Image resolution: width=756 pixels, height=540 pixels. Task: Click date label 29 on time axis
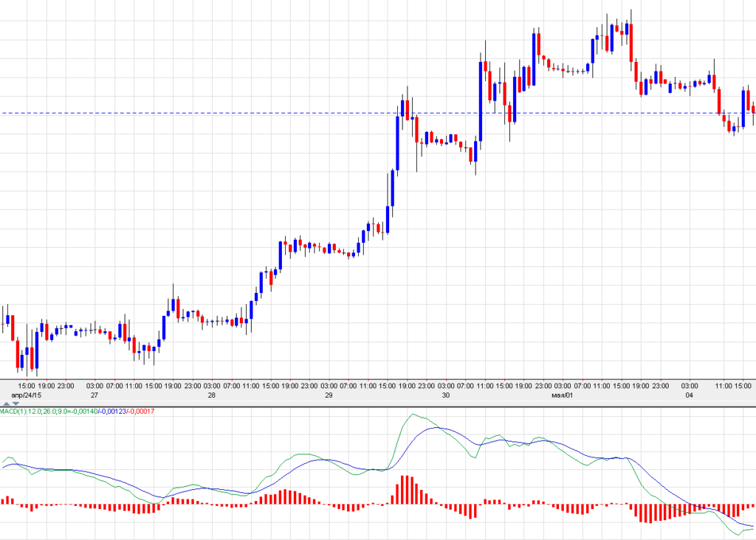pyautogui.click(x=329, y=395)
